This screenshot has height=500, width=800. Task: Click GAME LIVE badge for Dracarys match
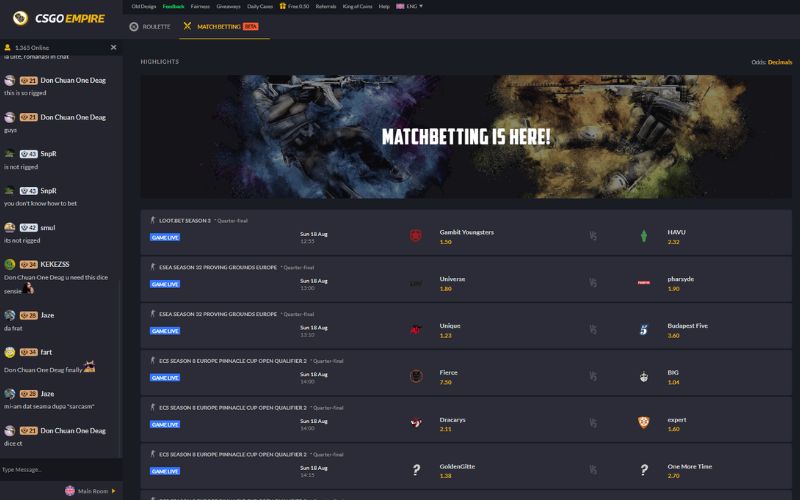pyautogui.click(x=165, y=424)
